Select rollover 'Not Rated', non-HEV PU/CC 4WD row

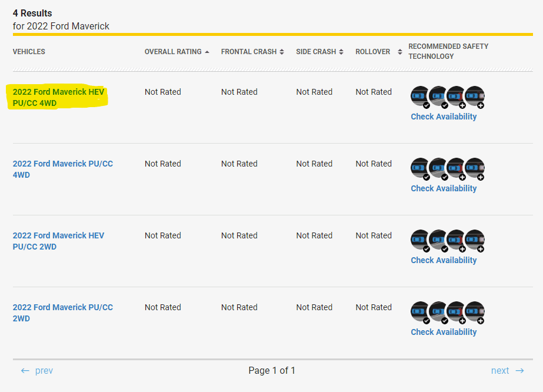374,164
